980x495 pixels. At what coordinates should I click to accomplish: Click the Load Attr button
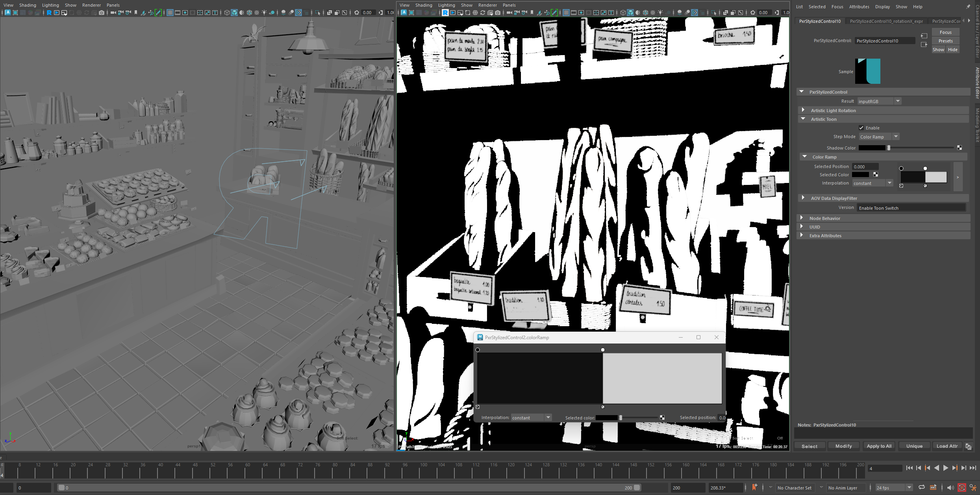(947, 446)
